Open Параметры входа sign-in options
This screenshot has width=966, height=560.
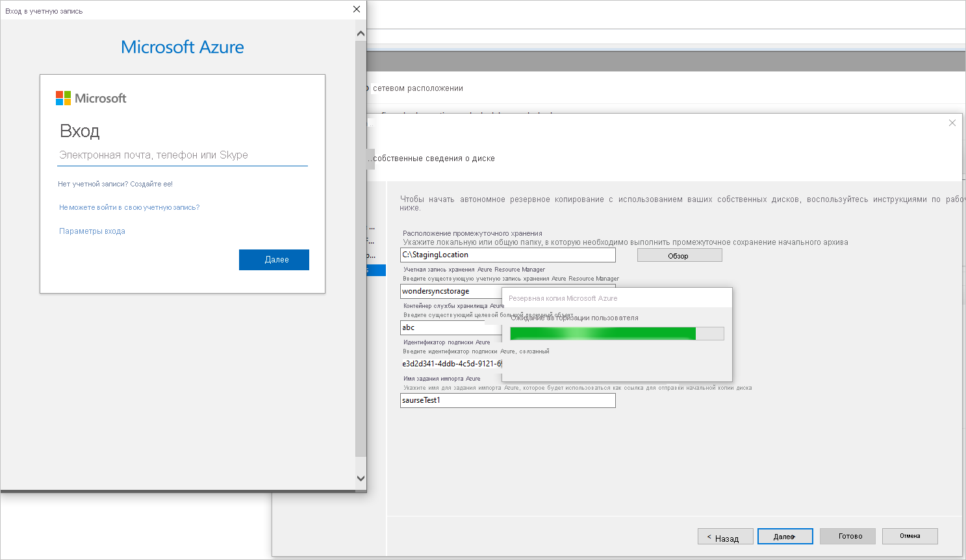[92, 231]
